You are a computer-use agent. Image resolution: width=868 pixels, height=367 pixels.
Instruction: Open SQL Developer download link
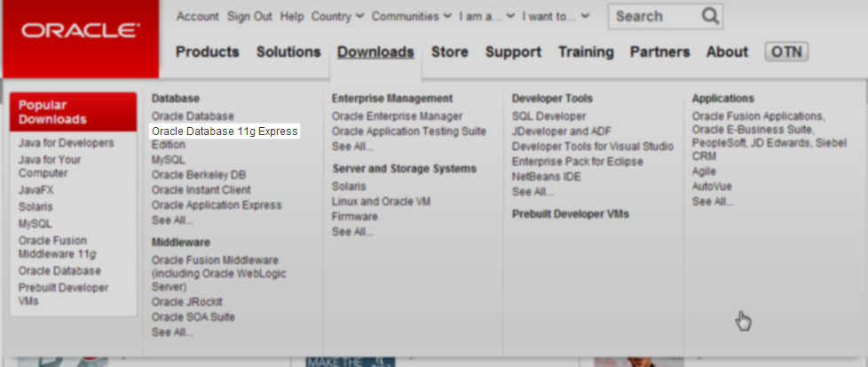coord(548,116)
